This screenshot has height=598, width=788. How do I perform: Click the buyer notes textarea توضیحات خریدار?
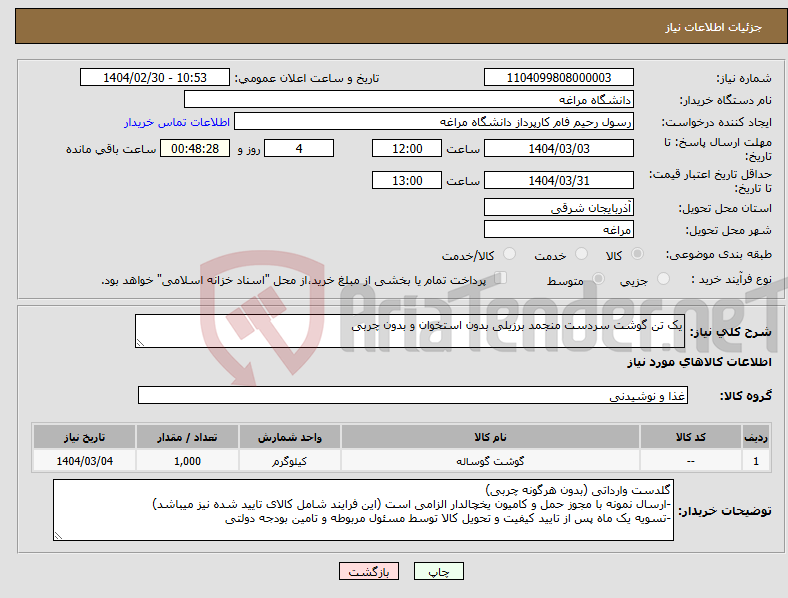(x=363, y=510)
